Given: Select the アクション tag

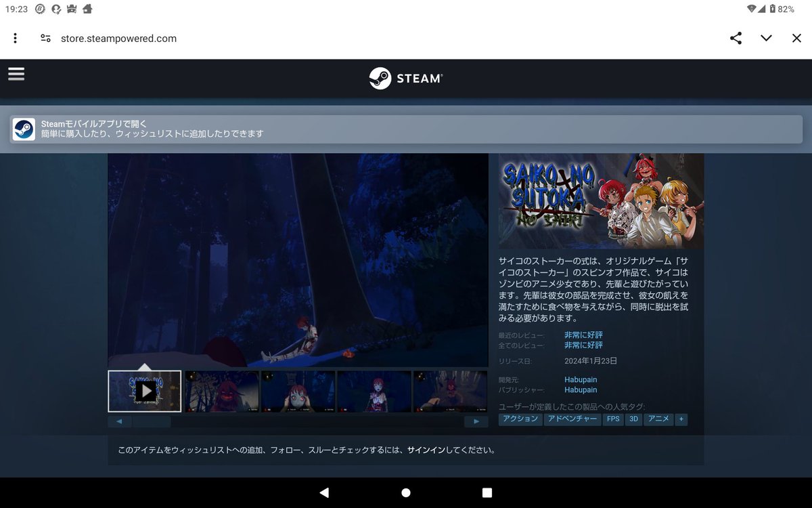Looking at the screenshot, I should click(520, 419).
